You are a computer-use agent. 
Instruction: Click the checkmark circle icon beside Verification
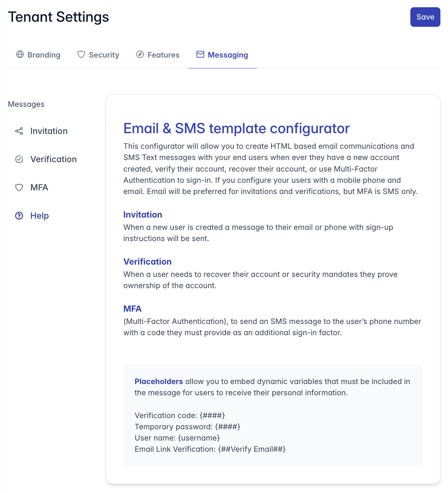coord(19,159)
